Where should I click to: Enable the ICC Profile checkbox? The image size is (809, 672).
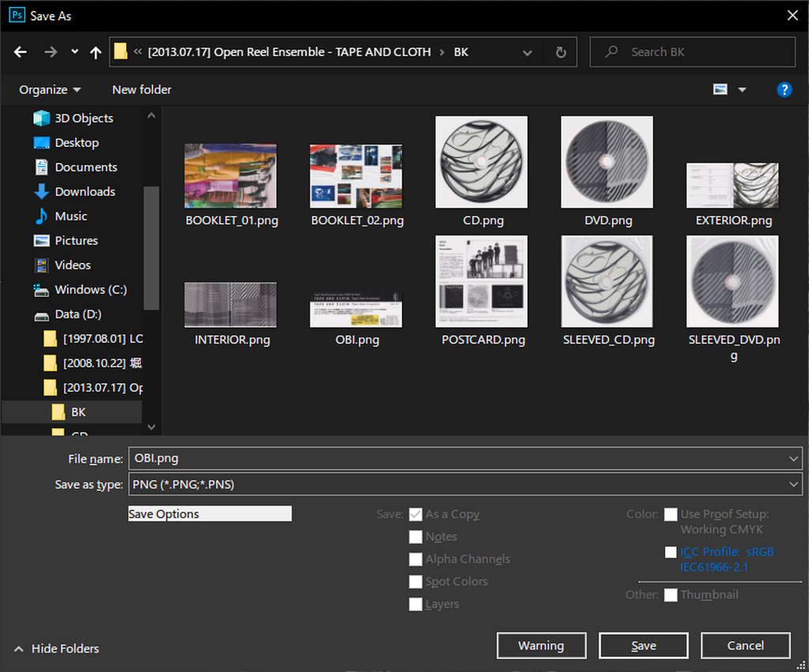point(671,552)
